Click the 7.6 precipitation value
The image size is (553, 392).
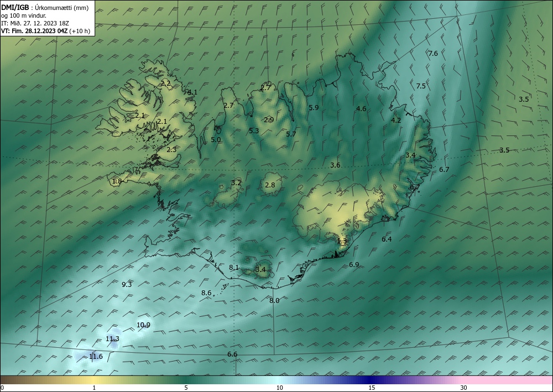433,53
